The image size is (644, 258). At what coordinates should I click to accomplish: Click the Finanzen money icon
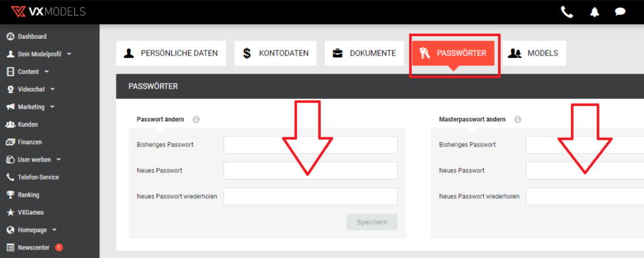(x=11, y=142)
